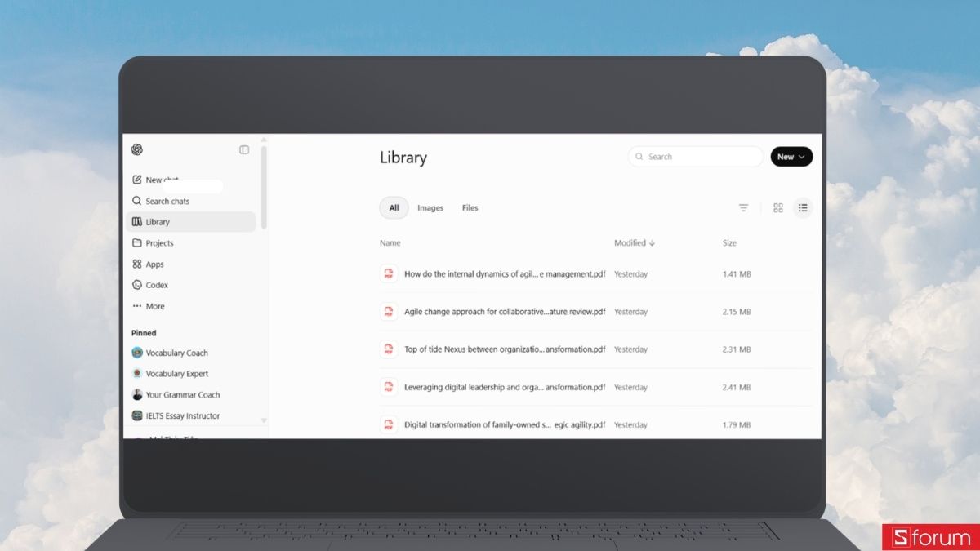Click the Your Grammar Coach avatar icon
The width and height of the screenshot is (980, 551).
pyautogui.click(x=137, y=395)
